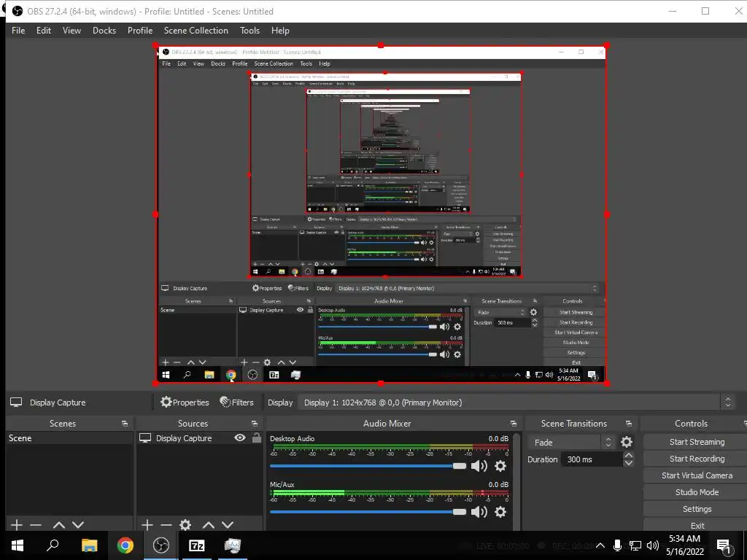Click OBS Studio taskbar icon
747x560 pixels.
[161, 545]
